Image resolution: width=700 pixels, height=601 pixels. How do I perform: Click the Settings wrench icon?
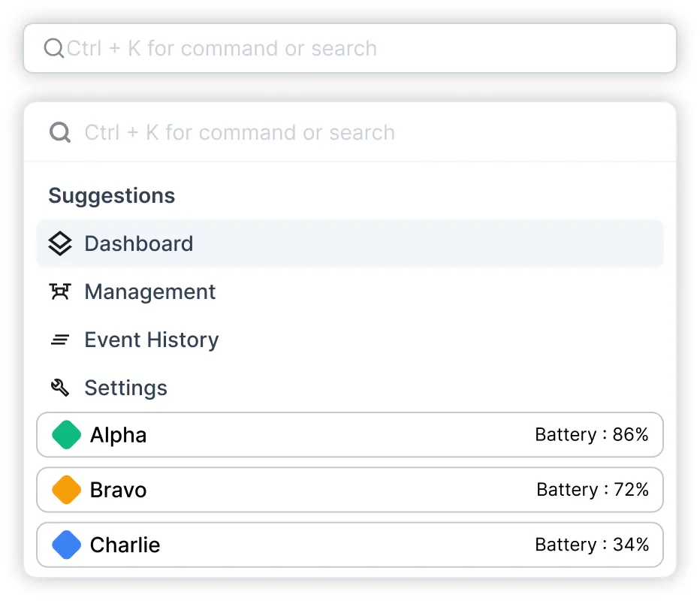[60, 388]
